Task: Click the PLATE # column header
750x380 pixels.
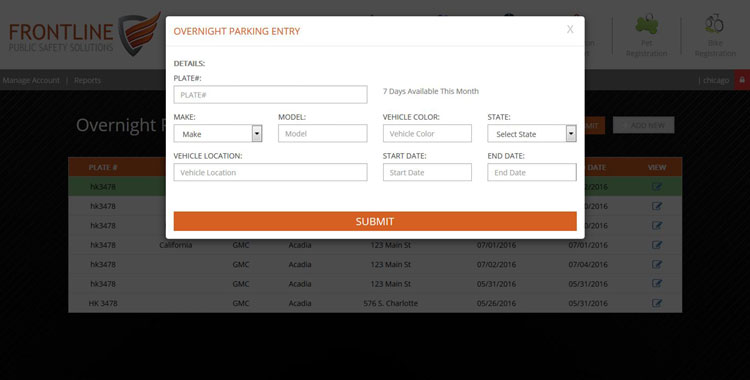Action: click(103, 168)
